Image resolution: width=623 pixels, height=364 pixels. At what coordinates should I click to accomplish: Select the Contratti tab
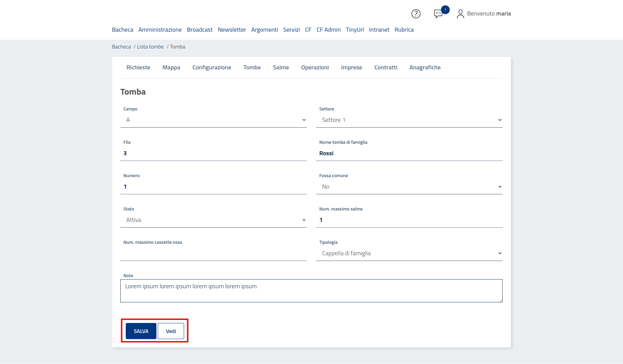coord(386,67)
